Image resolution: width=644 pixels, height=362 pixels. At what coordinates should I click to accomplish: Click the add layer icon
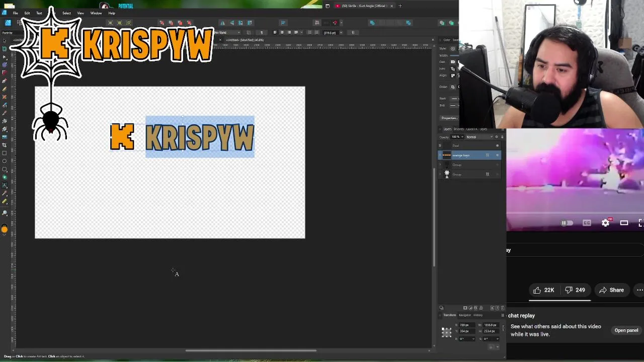tap(492, 308)
